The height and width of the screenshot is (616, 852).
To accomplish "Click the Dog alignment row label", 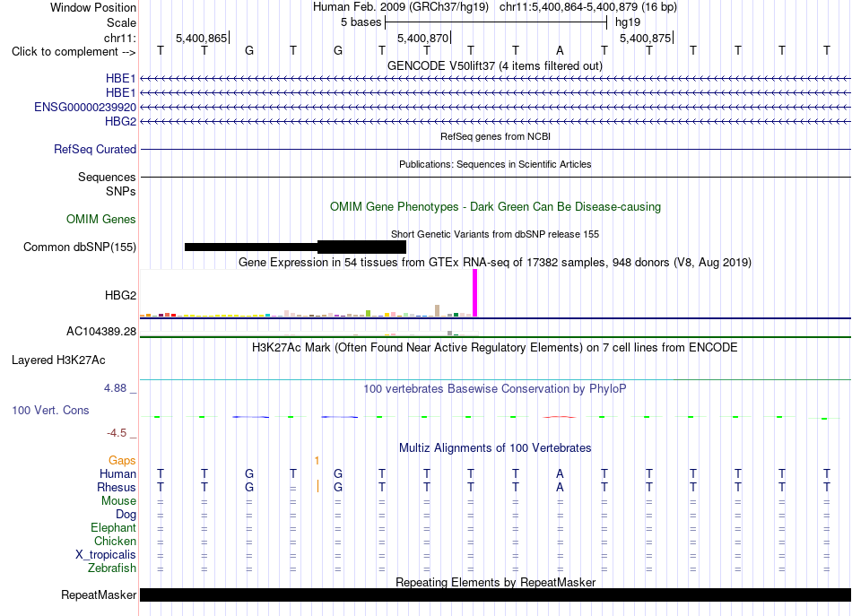I will [126, 515].
